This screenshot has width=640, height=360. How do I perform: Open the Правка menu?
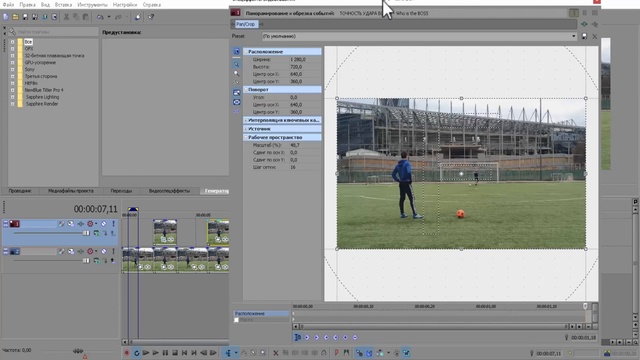[27, 5]
